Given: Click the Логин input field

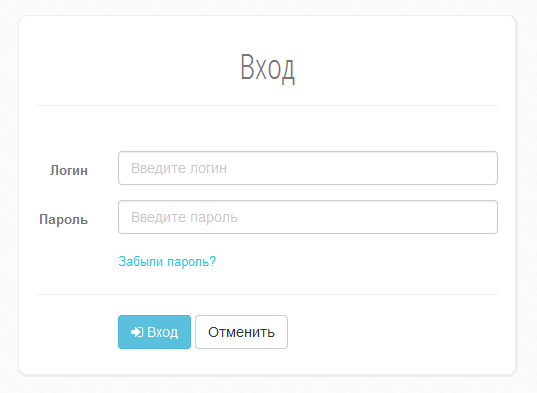Looking at the screenshot, I should pyautogui.click(x=308, y=168).
